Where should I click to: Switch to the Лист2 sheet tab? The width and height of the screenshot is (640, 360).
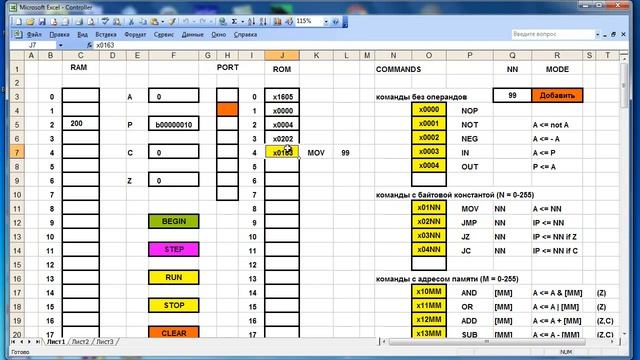[x=80, y=342]
